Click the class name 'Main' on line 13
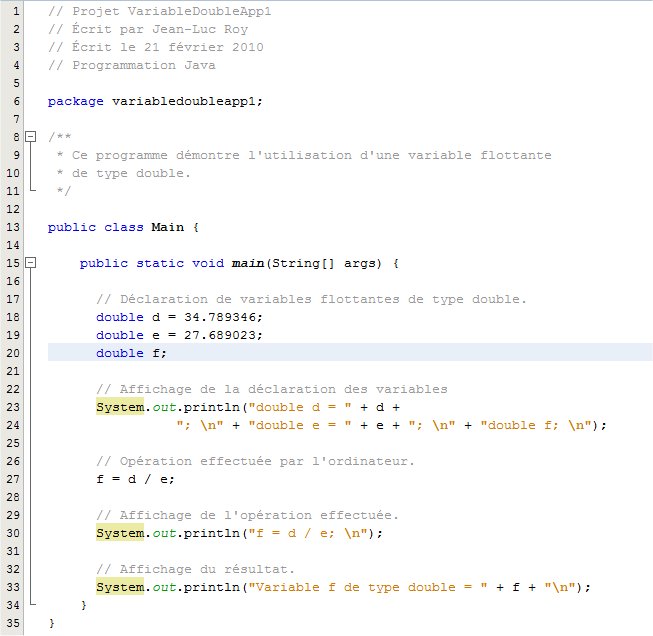653x636 pixels. (167, 227)
